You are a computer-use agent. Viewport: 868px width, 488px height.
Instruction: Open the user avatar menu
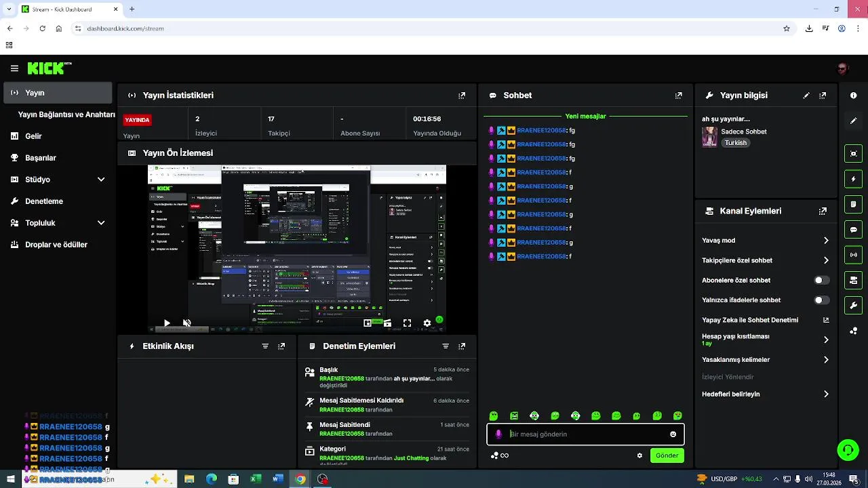843,68
